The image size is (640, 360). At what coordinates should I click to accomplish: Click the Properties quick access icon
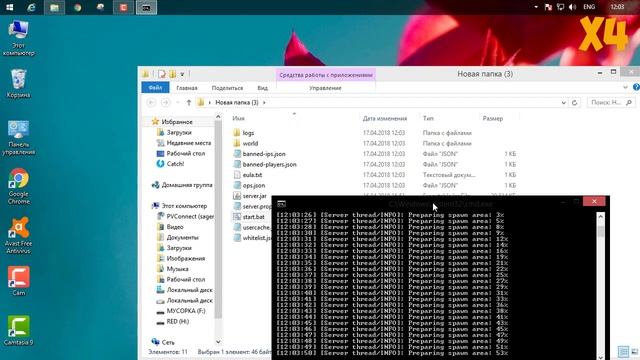[162, 74]
